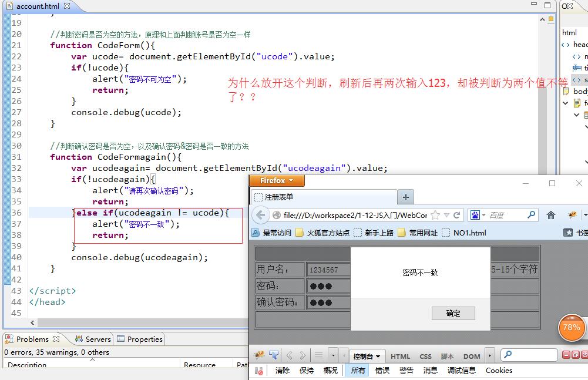Image resolution: width=588 pixels, height=380 pixels.
Task: Click the Firebug search field
Action: 529,355
